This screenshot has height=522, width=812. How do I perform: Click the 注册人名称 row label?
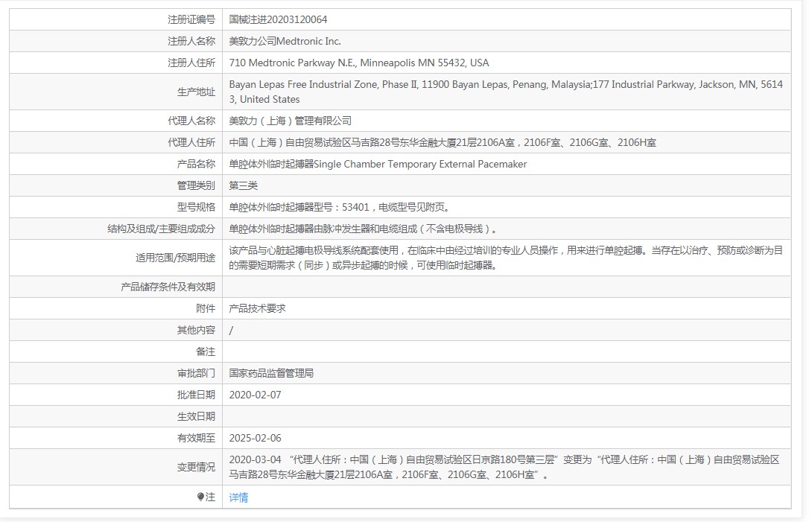click(x=191, y=42)
